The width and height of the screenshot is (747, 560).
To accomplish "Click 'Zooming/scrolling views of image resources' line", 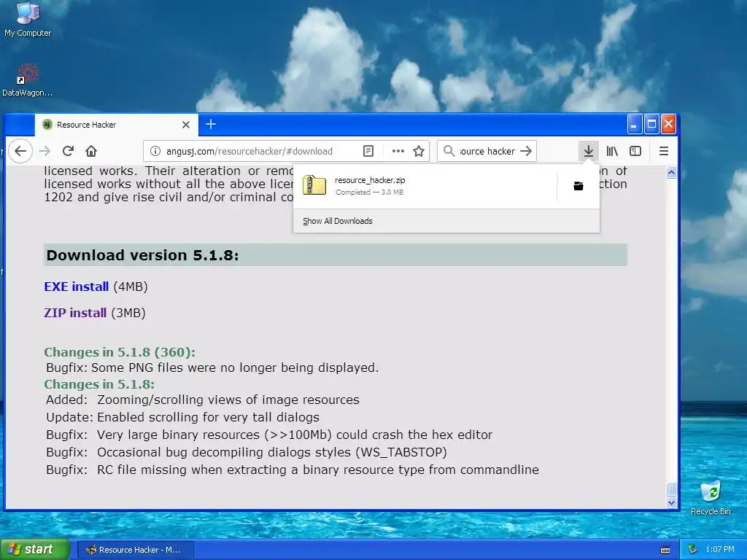I will (x=228, y=400).
